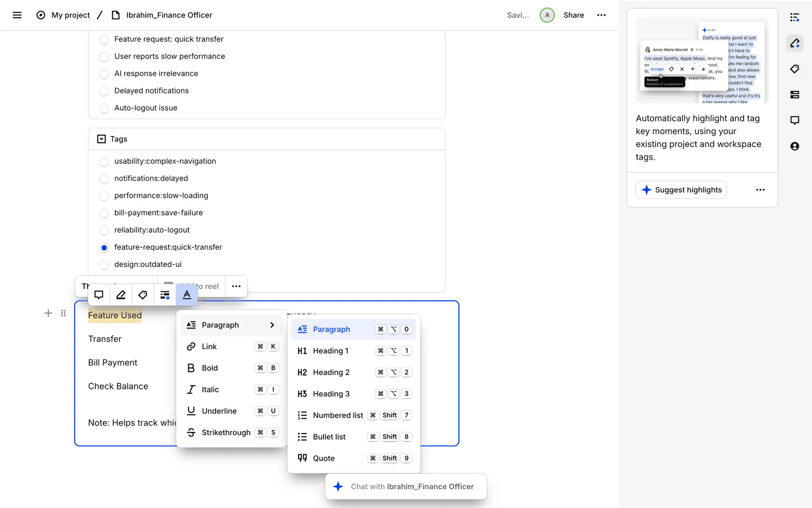The height and width of the screenshot is (508, 812).
Task: Apply Strikethrough from the format menu
Action: [x=226, y=433]
